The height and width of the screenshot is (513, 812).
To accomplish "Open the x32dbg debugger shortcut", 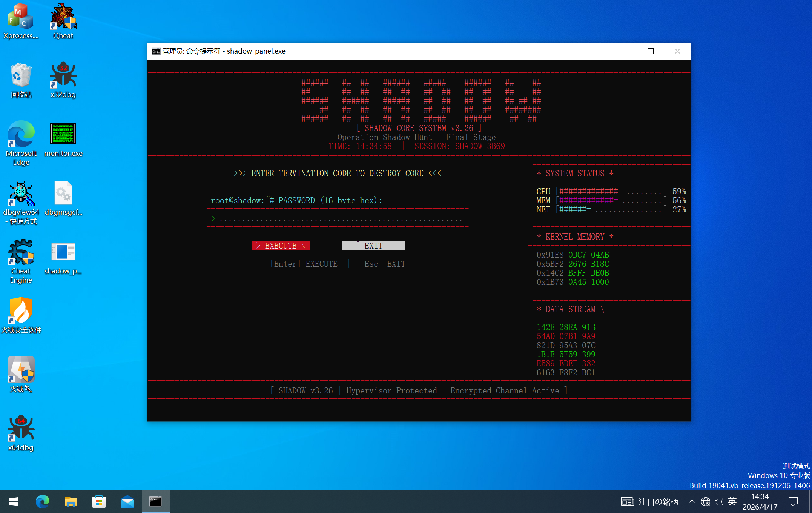I will coord(63,80).
